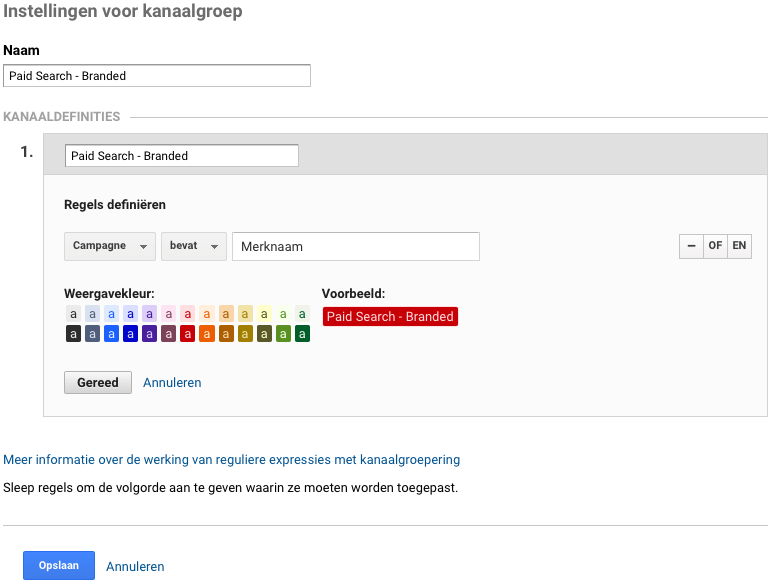Click the Merknaam rule value field
778x587 pixels.
pos(355,246)
